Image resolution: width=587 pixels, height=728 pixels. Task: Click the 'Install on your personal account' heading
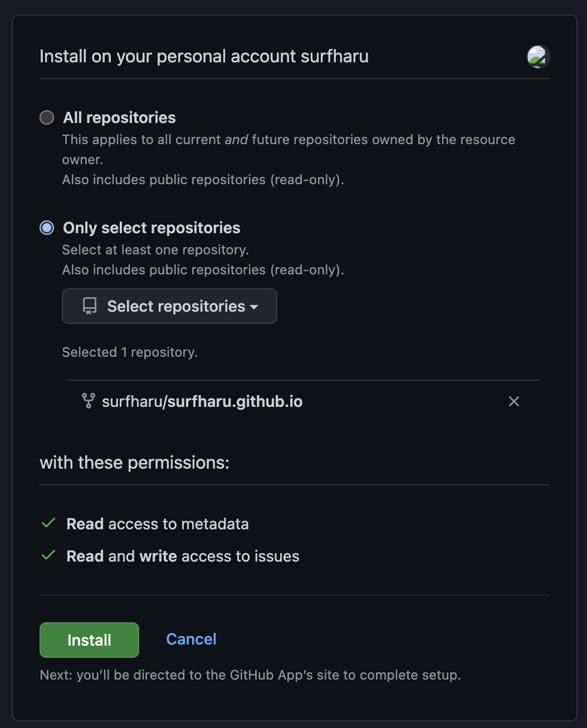204,56
